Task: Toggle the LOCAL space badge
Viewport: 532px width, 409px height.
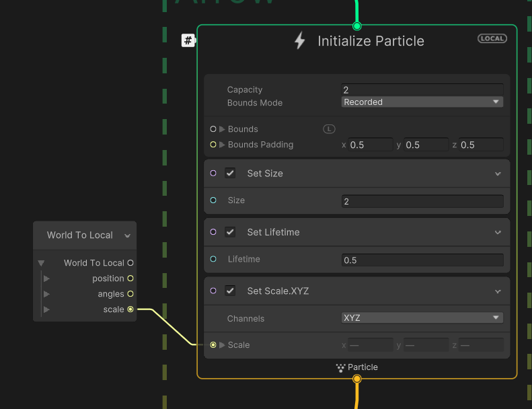Action: coord(492,38)
